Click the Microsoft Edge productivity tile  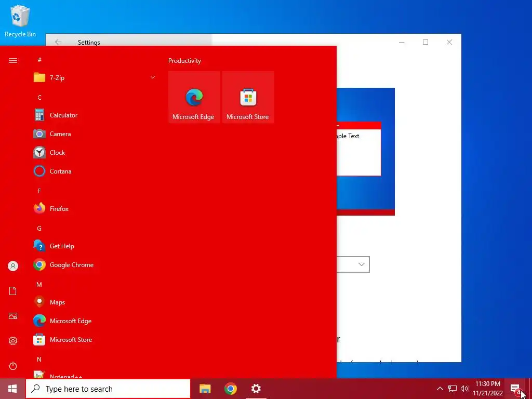click(x=194, y=97)
